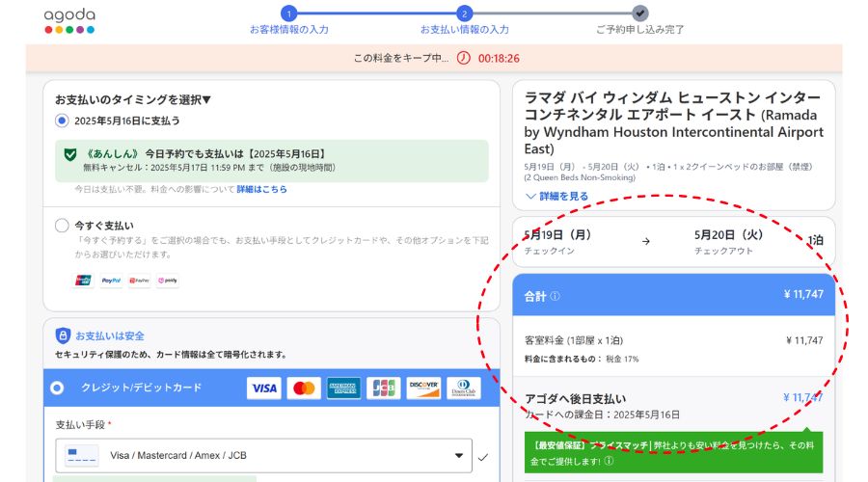Viewport: 868px width, 482px height.
Task: Click the final checkmark step circle
Action: point(640,13)
